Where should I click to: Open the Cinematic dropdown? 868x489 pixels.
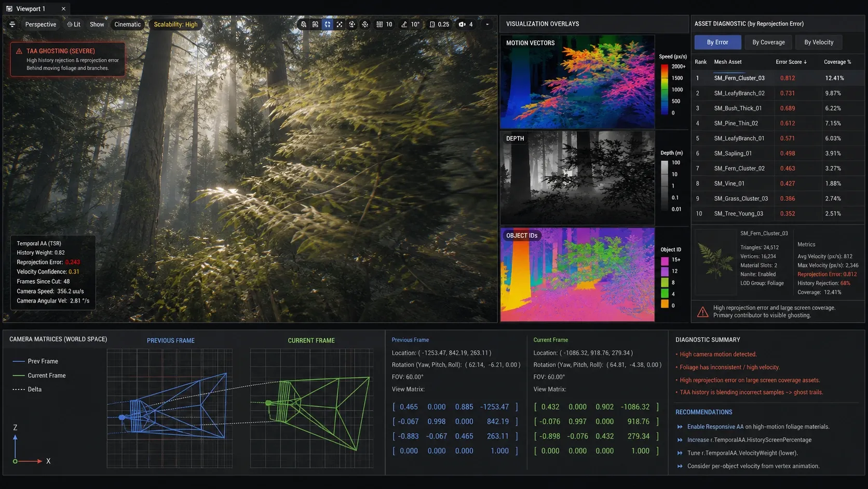click(x=128, y=24)
